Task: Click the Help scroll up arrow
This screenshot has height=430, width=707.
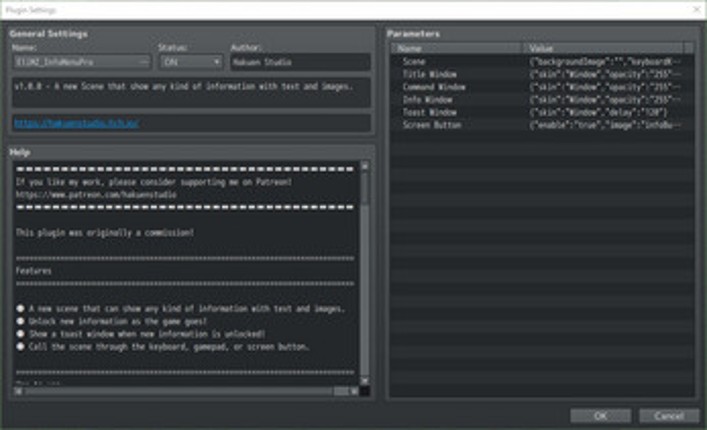Action: [365, 166]
